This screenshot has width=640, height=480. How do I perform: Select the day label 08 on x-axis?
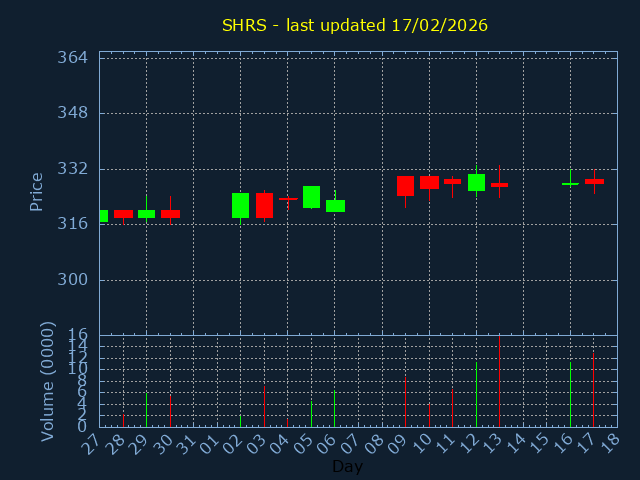pos(373,444)
